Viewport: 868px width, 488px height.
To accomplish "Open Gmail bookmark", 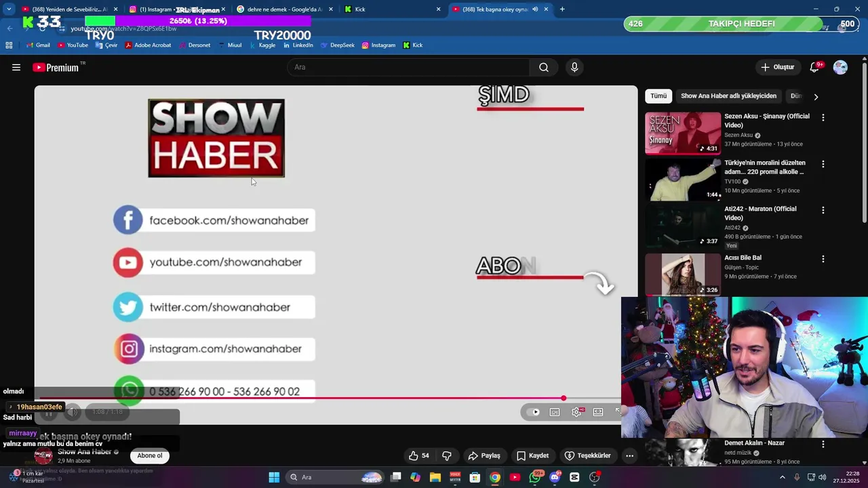I will (x=38, y=45).
